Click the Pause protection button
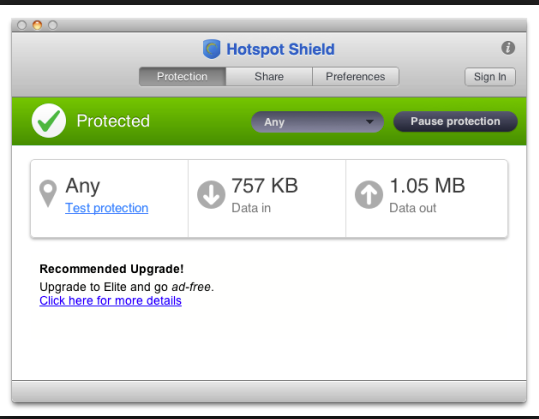This screenshot has height=419, width=539. coord(455,121)
